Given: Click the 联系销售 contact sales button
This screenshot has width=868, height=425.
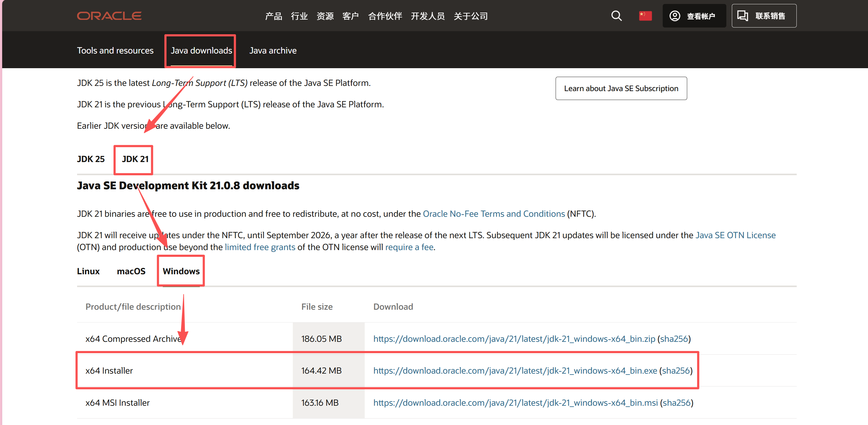Looking at the screenshot, I should pos(764,16).
